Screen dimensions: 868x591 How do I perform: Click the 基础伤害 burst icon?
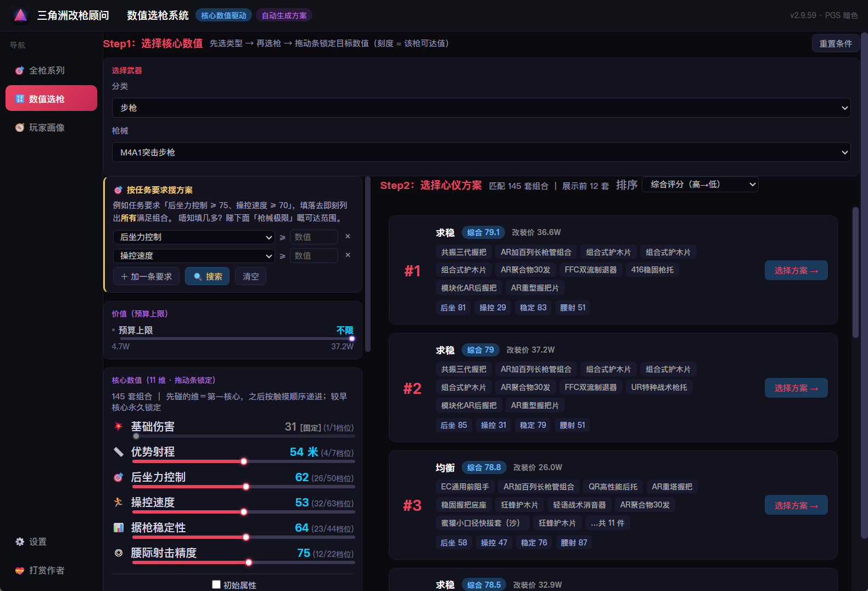pyautogui.click(x=118, y=426)
